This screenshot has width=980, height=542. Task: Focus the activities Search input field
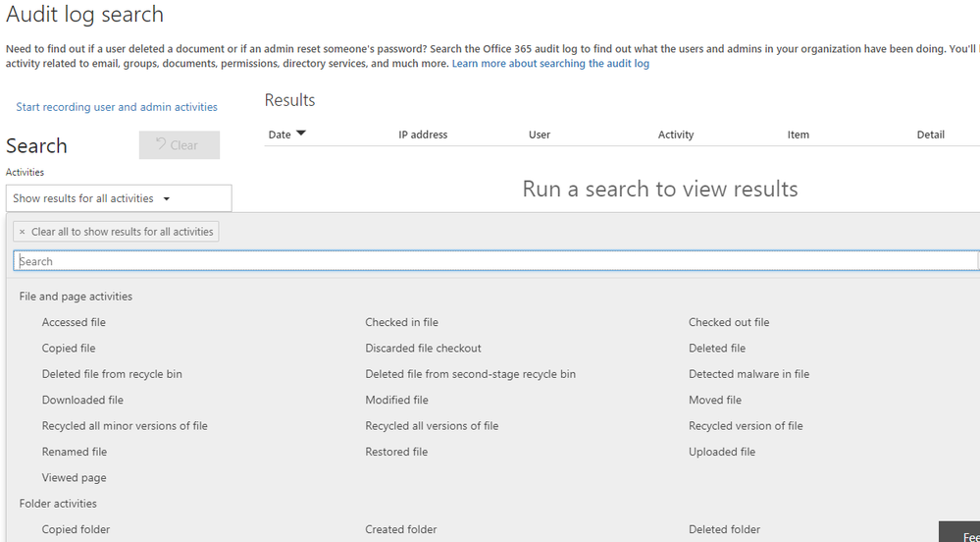point(495,261)
